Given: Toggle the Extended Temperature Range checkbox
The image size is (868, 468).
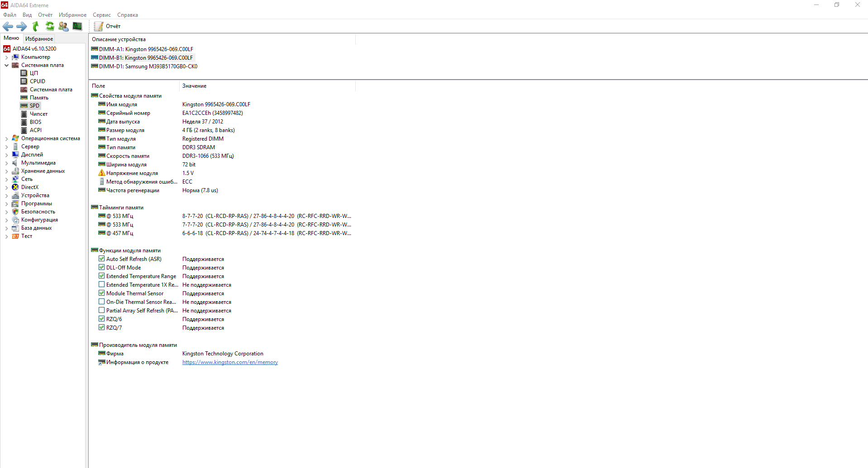Looking at the screenshot, I should tap(102, 276).
